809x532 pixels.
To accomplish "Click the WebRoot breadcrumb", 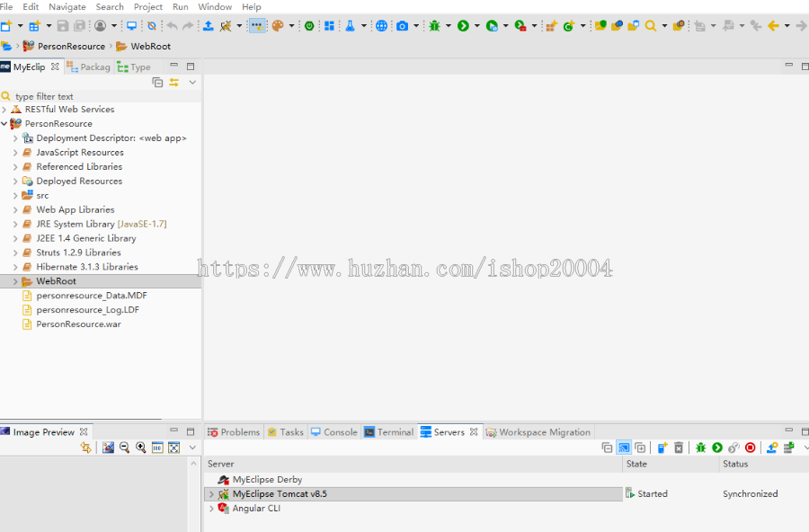I will coord(144,46).
